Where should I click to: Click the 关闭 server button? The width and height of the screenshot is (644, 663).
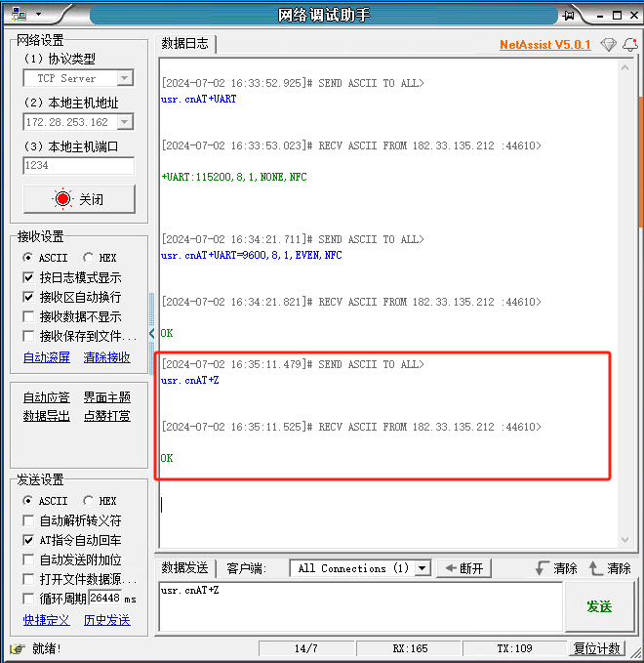click(x=79, y=199)
